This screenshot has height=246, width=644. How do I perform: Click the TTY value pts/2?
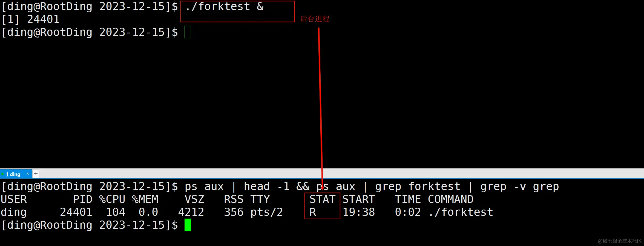(x=267, y=213)
